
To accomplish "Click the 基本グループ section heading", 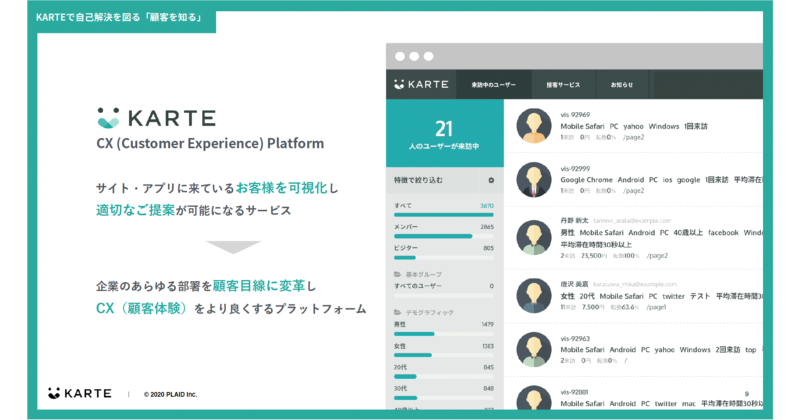I will (x=423, y=275).
